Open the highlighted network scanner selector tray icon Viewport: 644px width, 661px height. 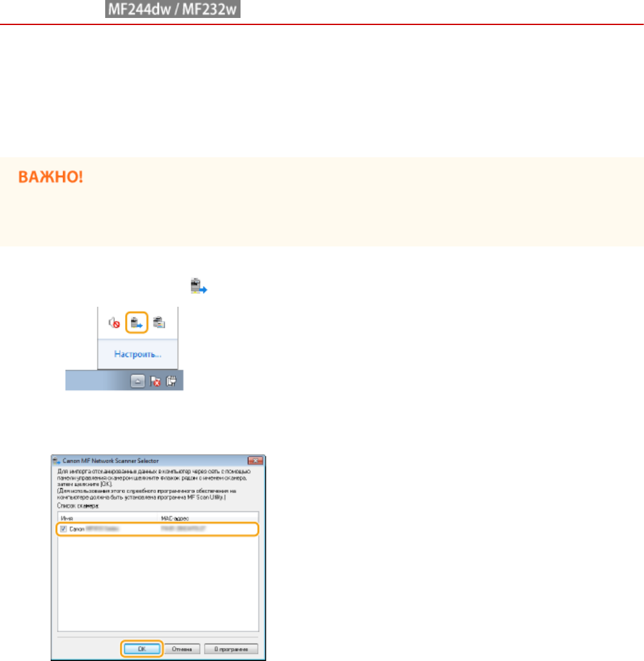pyautogui.click(x=137, y=323)
